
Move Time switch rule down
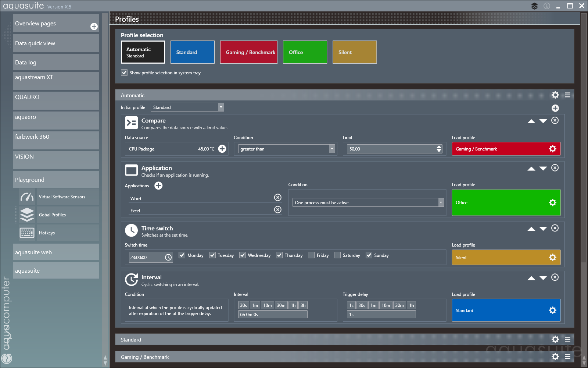pos(543,229)
